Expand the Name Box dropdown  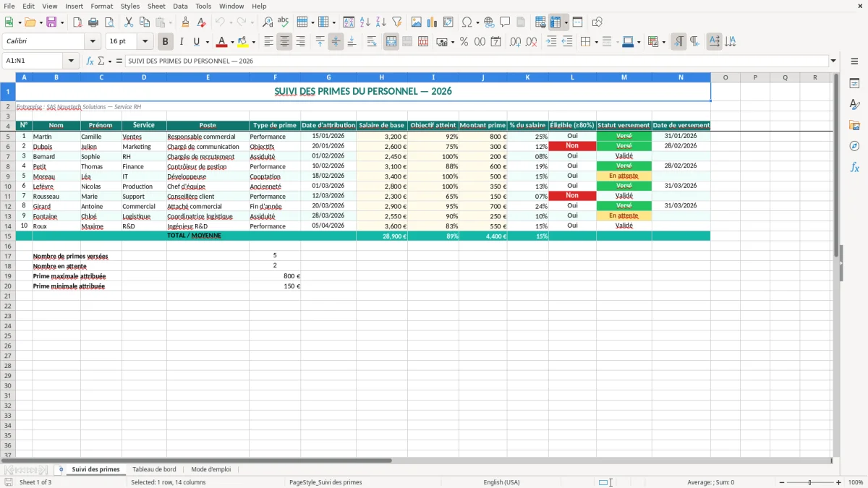point(71,61)
